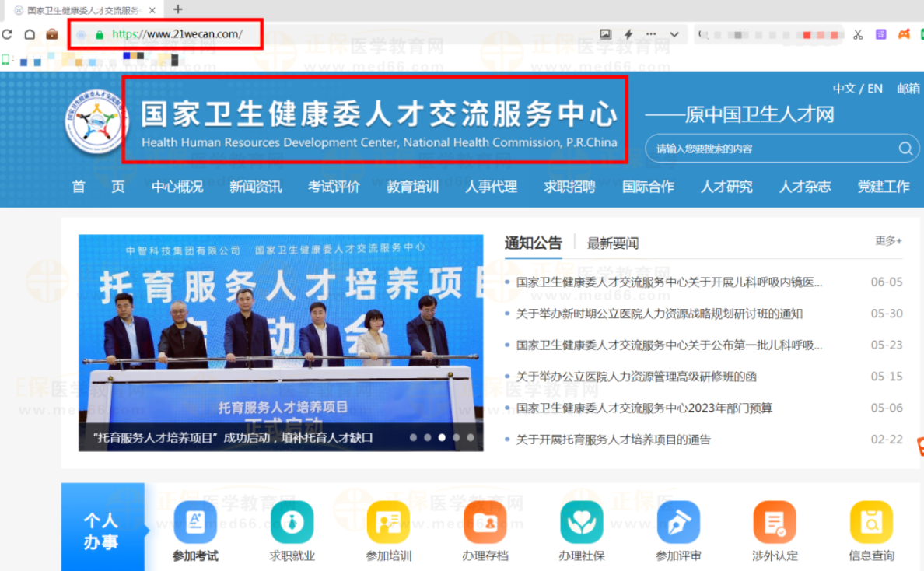This screenshot has height=571, width=924.
Task: Switch to the 最新要闻 tab
Action: click(612, 243)
